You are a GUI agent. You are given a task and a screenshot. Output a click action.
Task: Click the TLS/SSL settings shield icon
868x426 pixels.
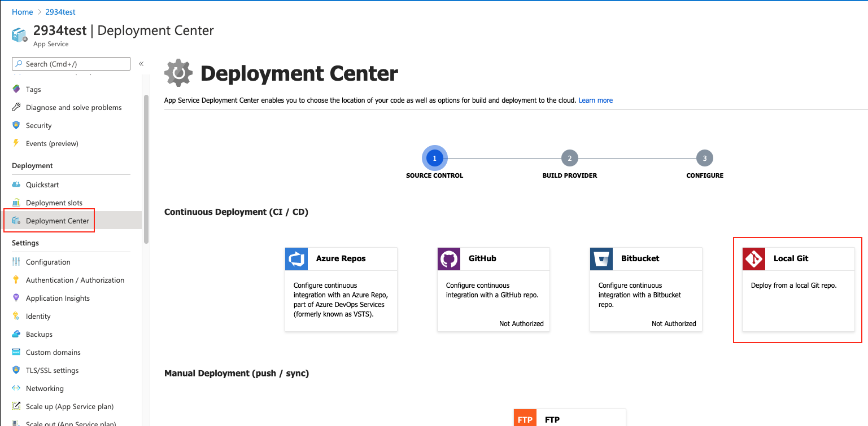pyautogui.click(x=16, y=370)
